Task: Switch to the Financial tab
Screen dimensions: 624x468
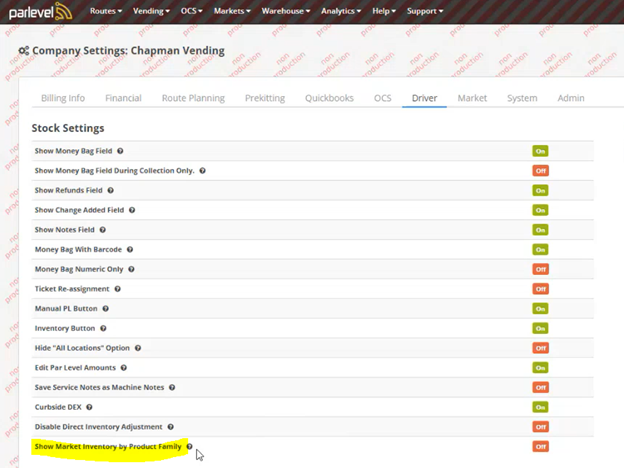Action: click(123, 98)
